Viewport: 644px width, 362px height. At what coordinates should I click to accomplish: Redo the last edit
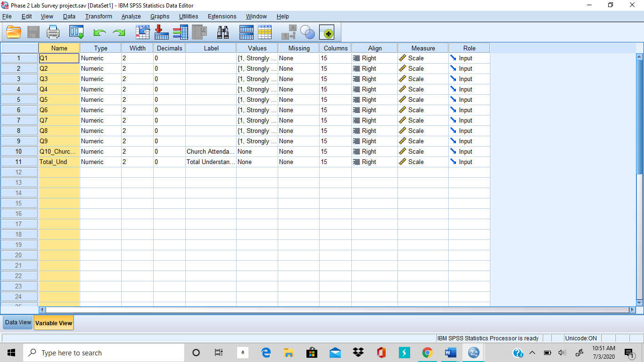click(119, 32)
